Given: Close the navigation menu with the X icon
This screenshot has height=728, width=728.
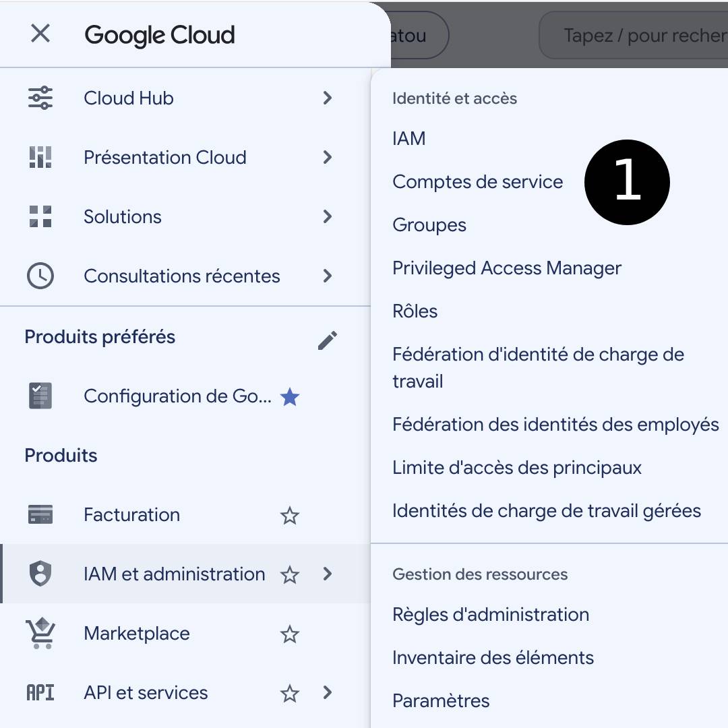Looking at the screenshot, I should (40, 34).
